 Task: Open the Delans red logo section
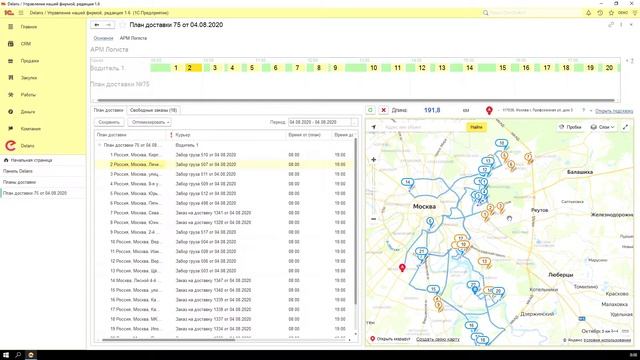[11, 145]
